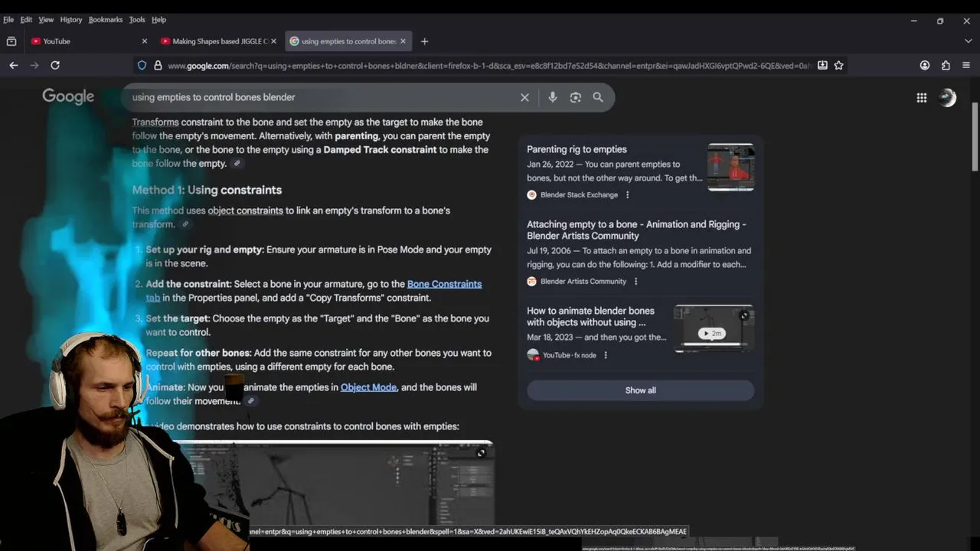Open the extensions puzzle icon
This screenshot has height=551, width=980.
tap(946, 66)
